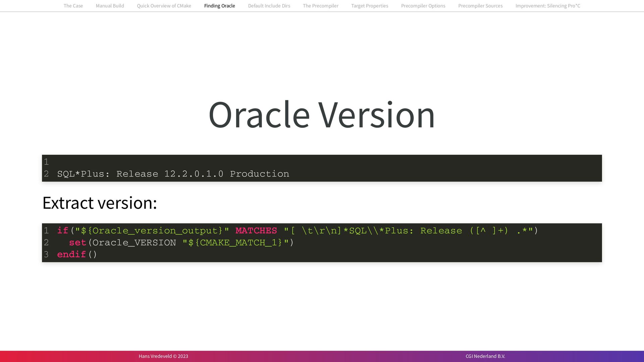Click the endif() code line
Image resolution: width=644 pixels, height=362 pixels.
[77, 254]
